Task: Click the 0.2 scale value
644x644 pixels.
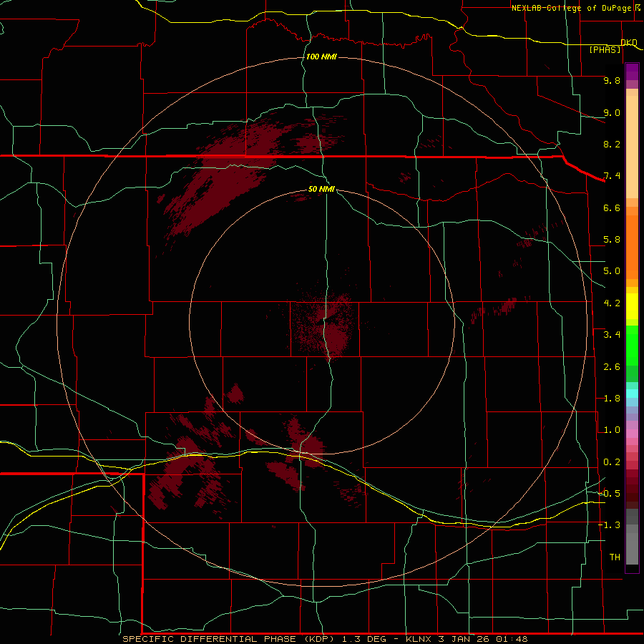Action: pos(612,462)
